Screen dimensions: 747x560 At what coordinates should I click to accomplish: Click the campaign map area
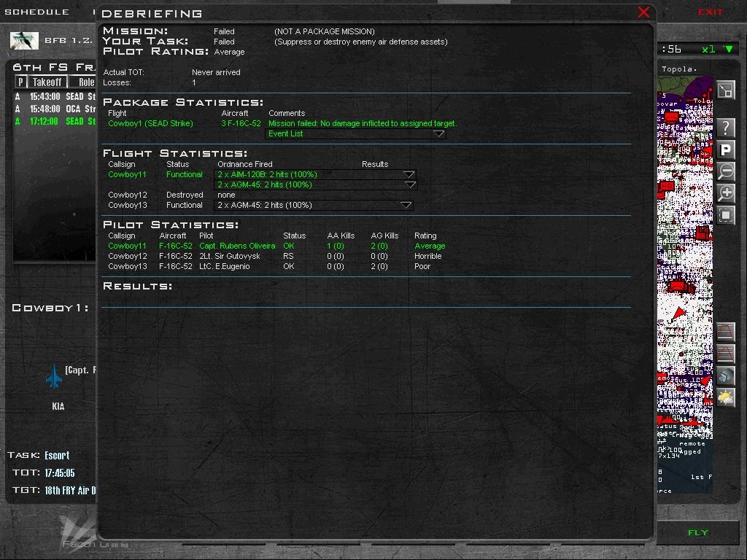[685, 285]
